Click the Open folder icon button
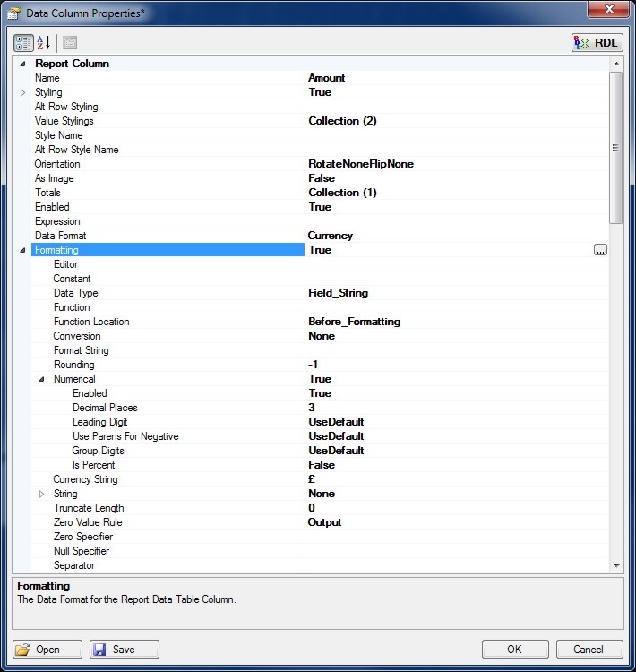 47,650
